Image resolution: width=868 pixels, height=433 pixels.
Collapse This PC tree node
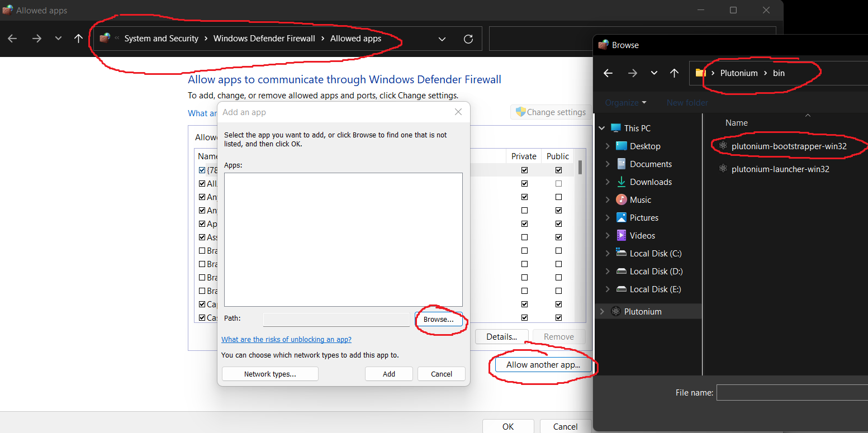click(x=602, y=128)
